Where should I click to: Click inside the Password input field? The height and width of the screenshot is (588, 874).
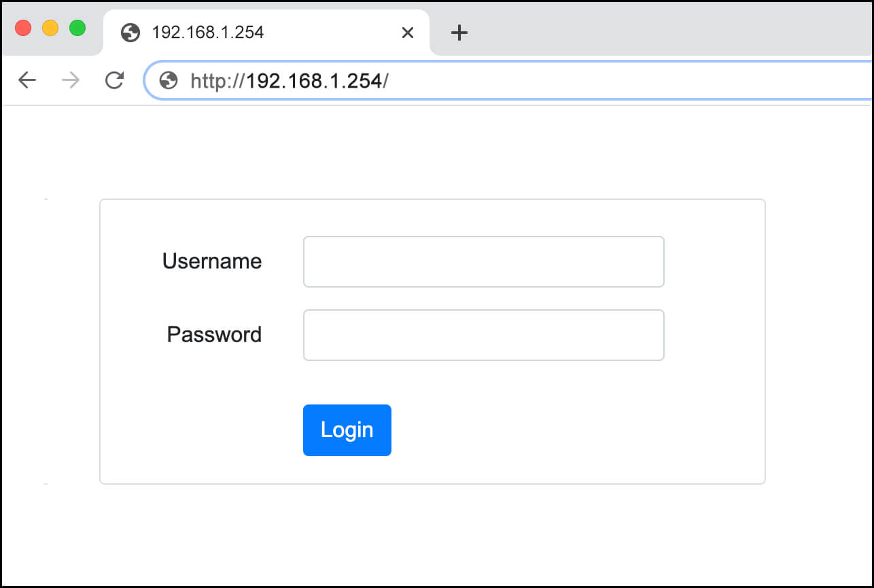tap(483, 334)
